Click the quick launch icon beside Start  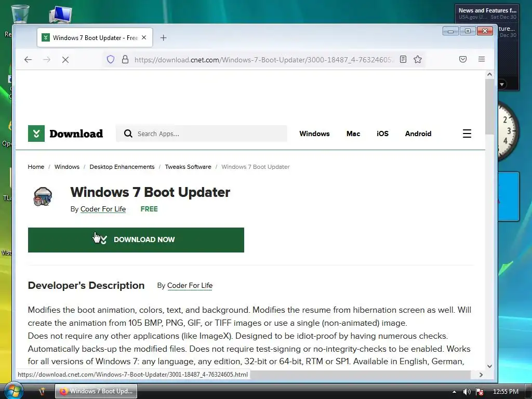click(x=42, y=391)
